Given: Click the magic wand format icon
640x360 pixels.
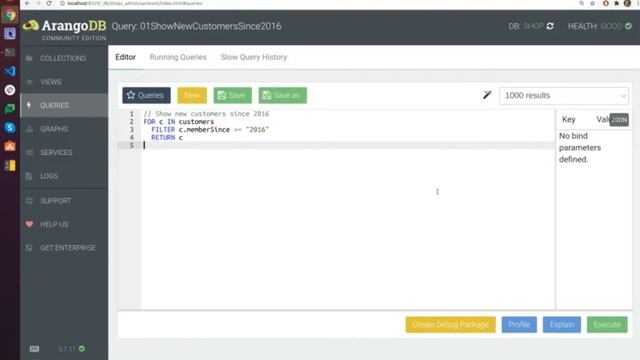Looking at the screenshot, I should point(487,95).
